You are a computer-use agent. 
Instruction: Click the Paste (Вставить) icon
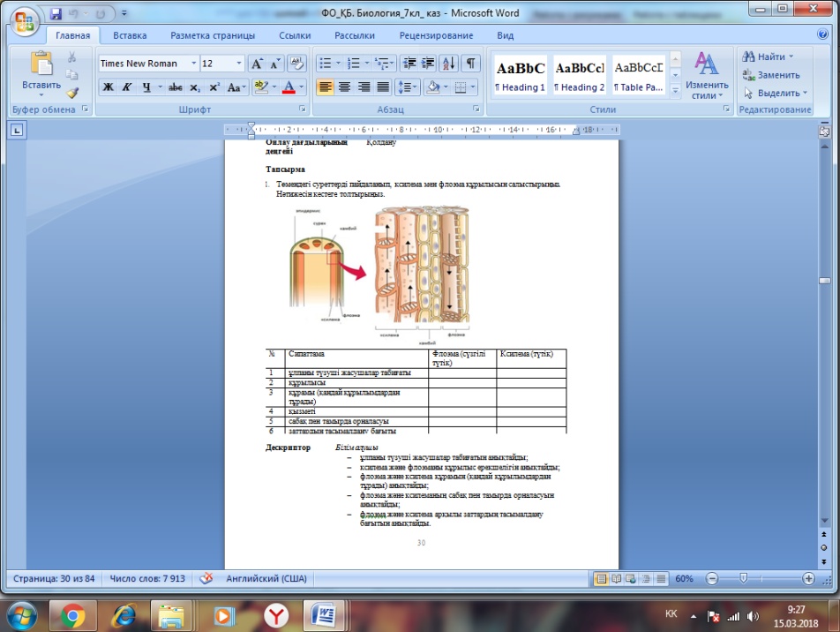coord(41,64)
